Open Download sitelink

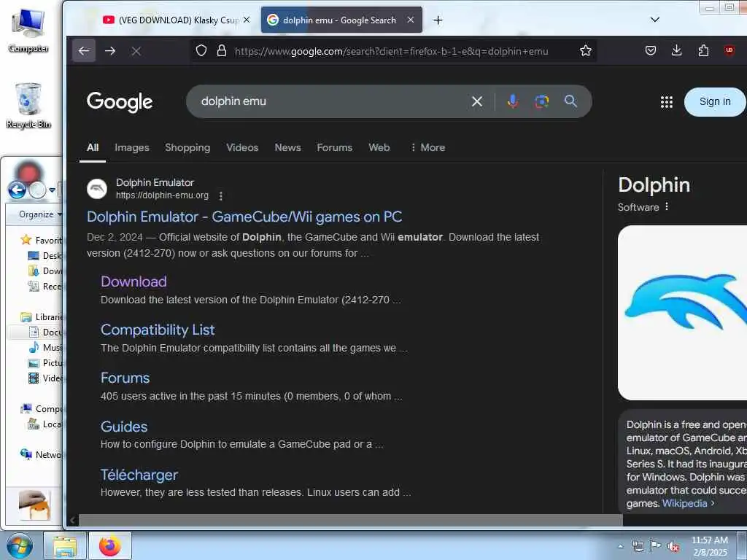click(x=134, y=281)
